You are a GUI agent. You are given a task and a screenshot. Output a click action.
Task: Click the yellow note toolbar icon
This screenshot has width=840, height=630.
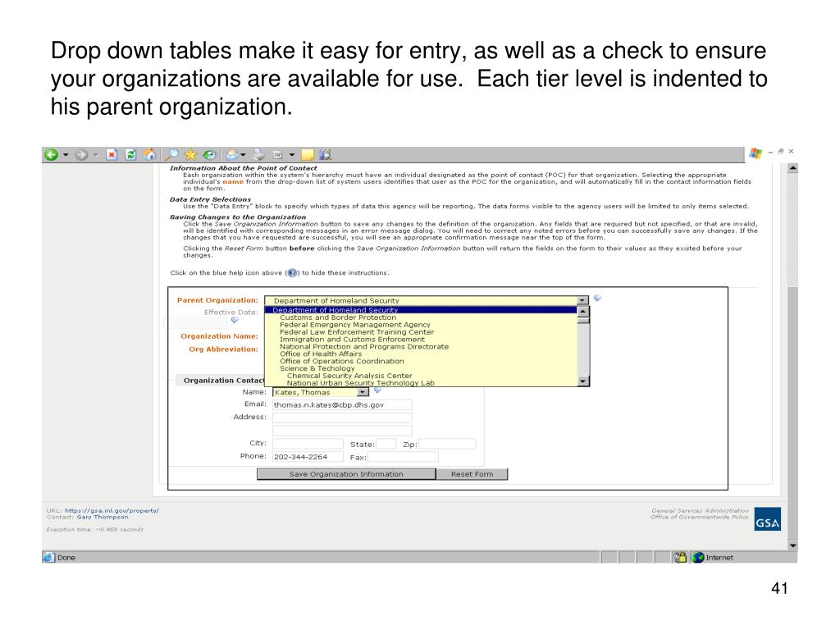point(308,155)
